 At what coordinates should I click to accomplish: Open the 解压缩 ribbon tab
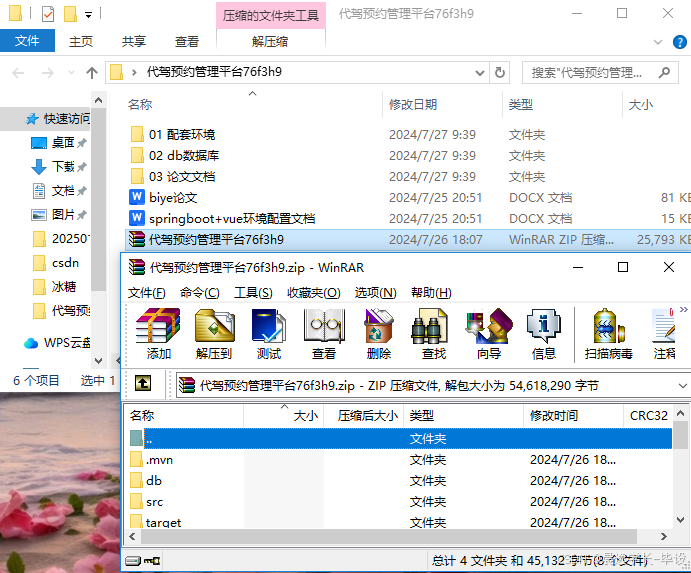tap(270, 41)
